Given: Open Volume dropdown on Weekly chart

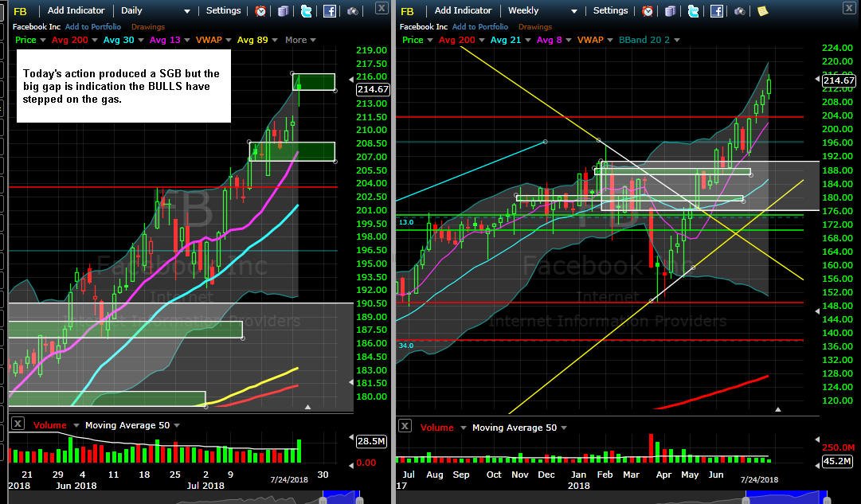Looking at the screenshot, I should point(463,428).
